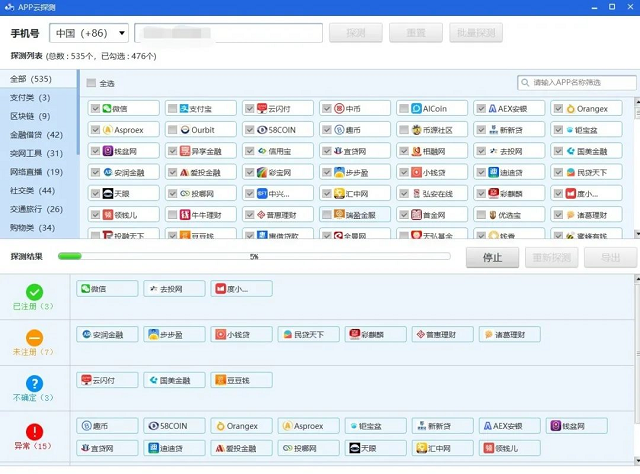
Task: Select the 交通旅行 (26) category
Action: (38, 209)
